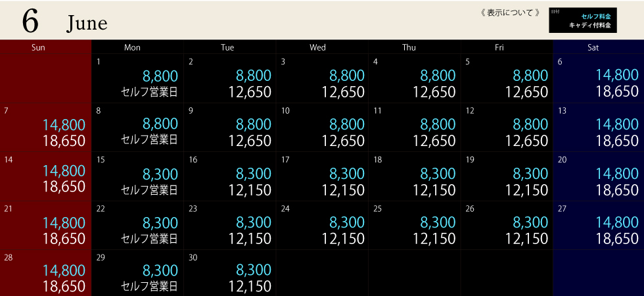This screenshot has height=296, width=644.
Task: Select the June 13 Saturday cell
Action: tap(598, 128)
